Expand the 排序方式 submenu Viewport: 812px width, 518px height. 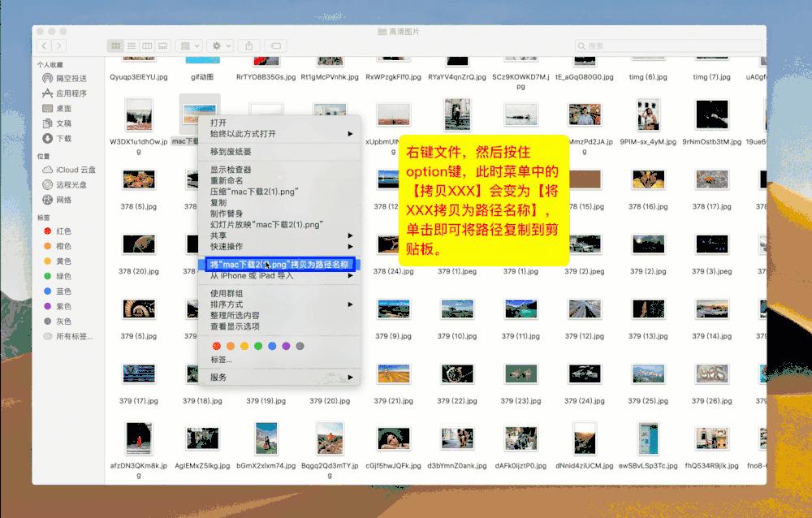pos(279,304)
